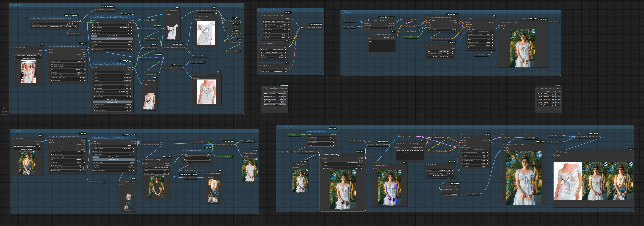Open sampler_name dropdown in 4_Swap KSampler
Viewport: 644px width, 226px height.
click(481, 42)
